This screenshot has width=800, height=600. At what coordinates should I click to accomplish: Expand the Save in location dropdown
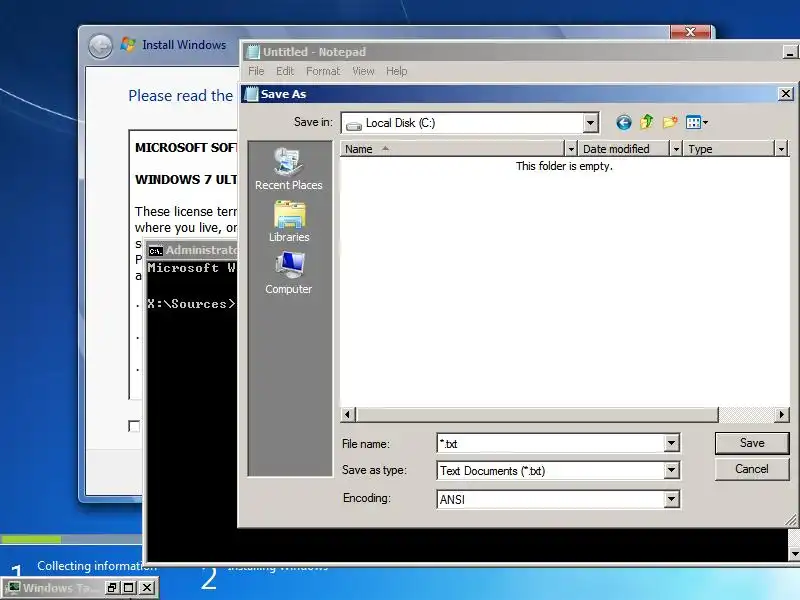point(590,122)
